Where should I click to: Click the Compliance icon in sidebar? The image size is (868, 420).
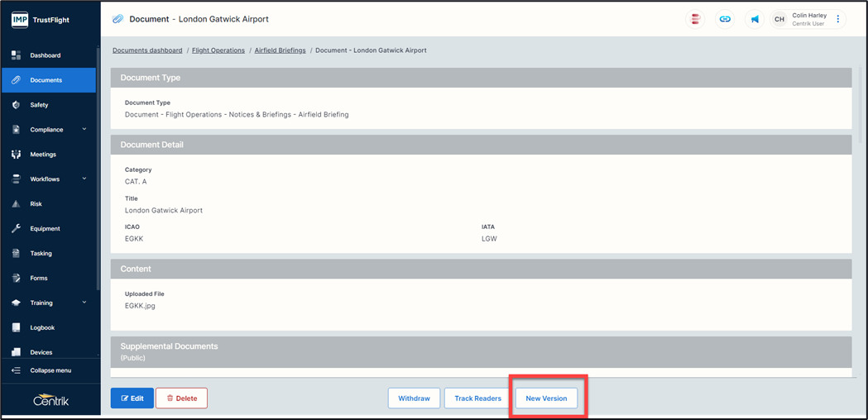coord(16,130)
